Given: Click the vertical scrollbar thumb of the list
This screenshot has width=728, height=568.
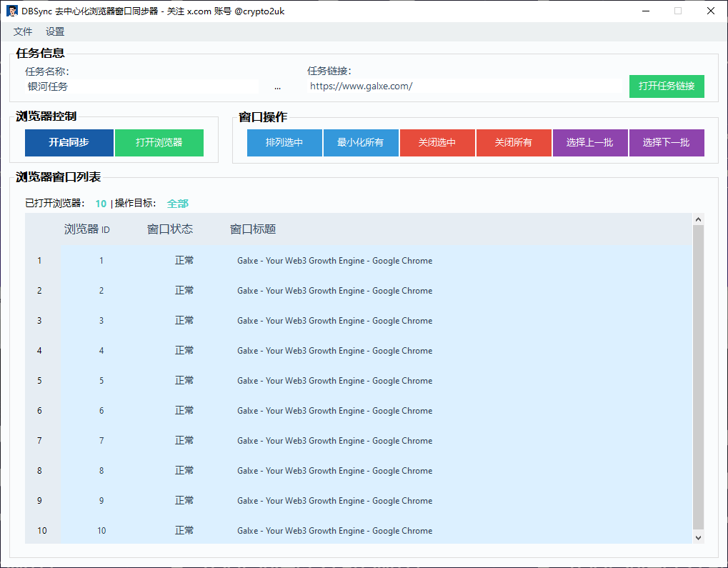Looking at the screenshot, I should point(698,377).
